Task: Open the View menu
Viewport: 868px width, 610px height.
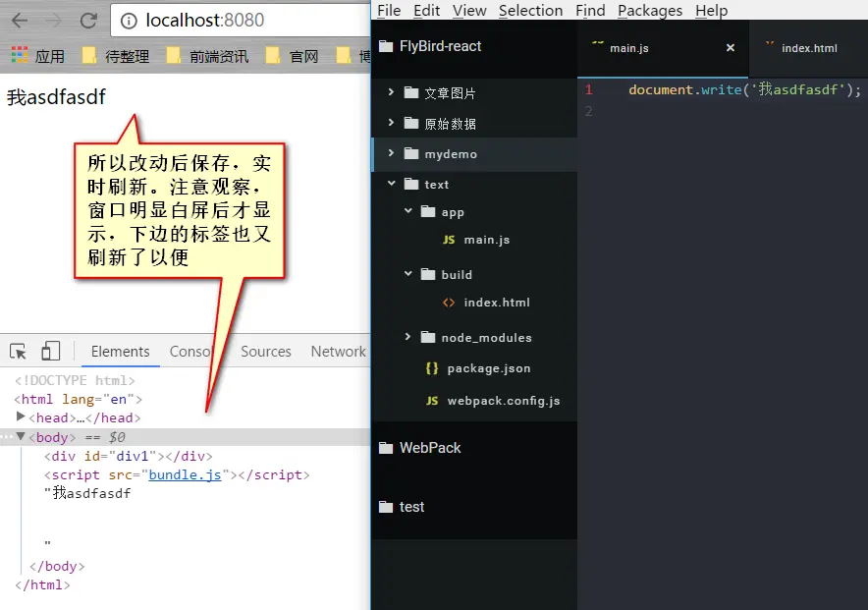Action: (469, 11)
